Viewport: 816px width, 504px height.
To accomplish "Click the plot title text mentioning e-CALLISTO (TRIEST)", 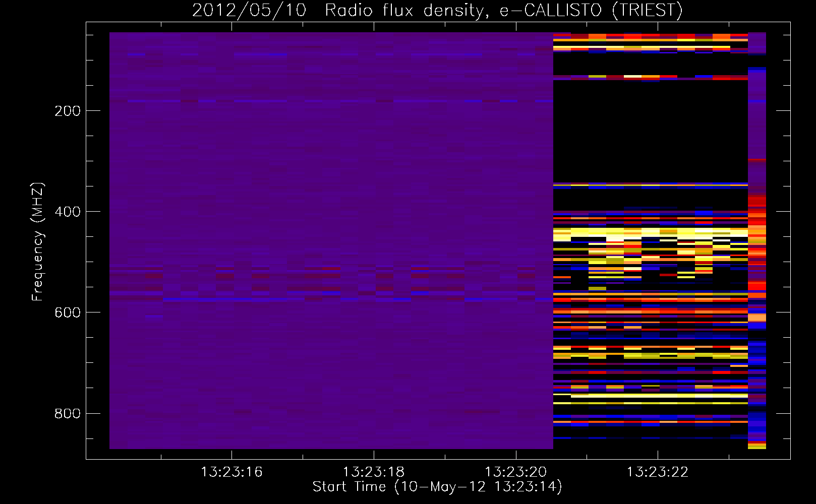I will click(x=437, y=10).
